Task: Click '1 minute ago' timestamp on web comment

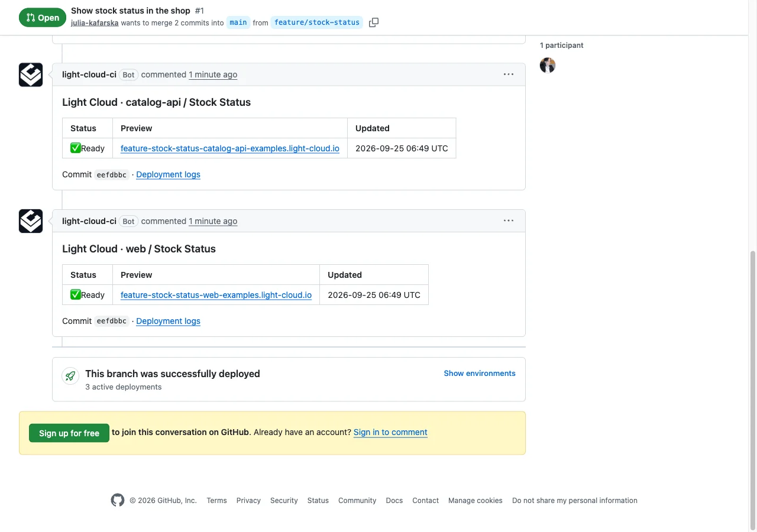Action: click(x=213, y=221)
